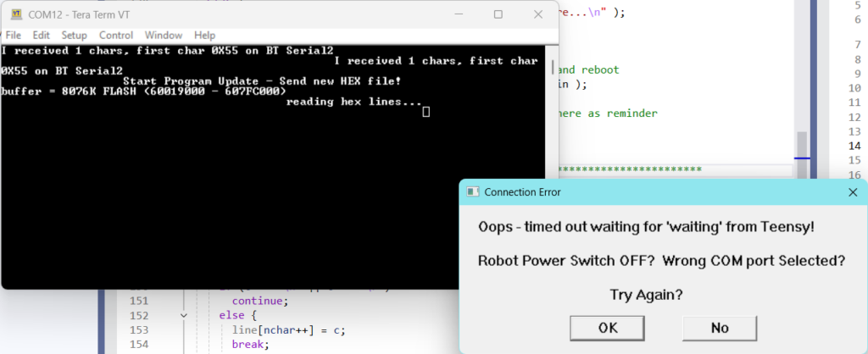
Task: Open the Setup menu in Tera Term
Action: (x=74, y=36)
